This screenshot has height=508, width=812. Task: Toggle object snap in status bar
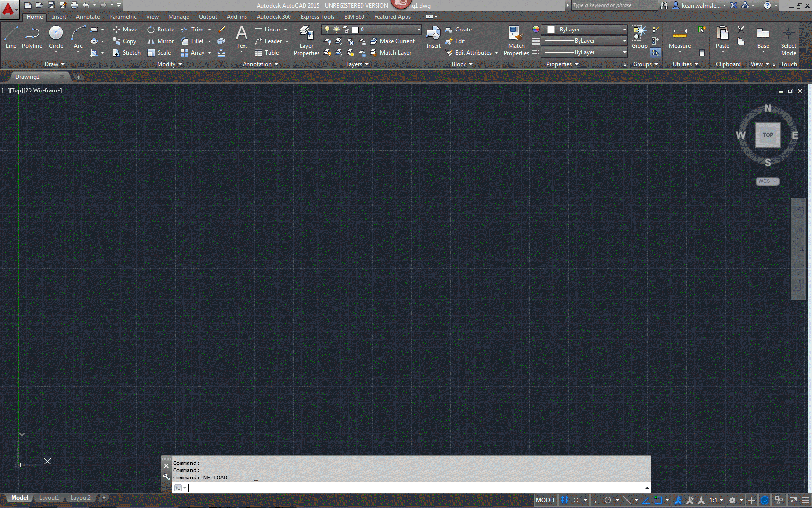tap(658, 500)
